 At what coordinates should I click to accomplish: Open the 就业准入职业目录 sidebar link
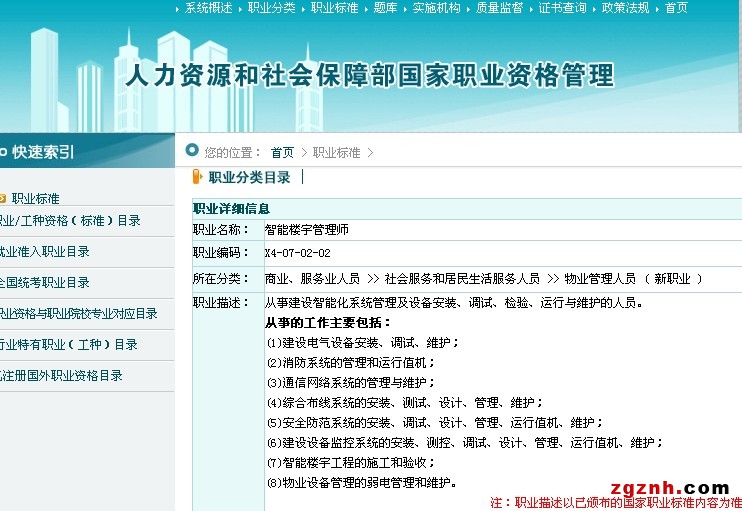coord(44,252)
